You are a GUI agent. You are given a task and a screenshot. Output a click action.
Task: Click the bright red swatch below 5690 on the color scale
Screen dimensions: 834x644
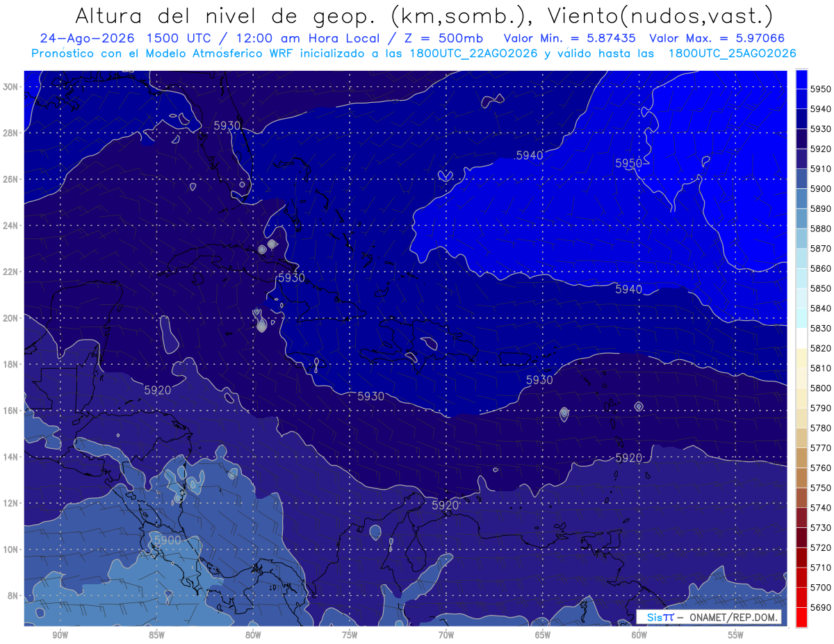801,618
